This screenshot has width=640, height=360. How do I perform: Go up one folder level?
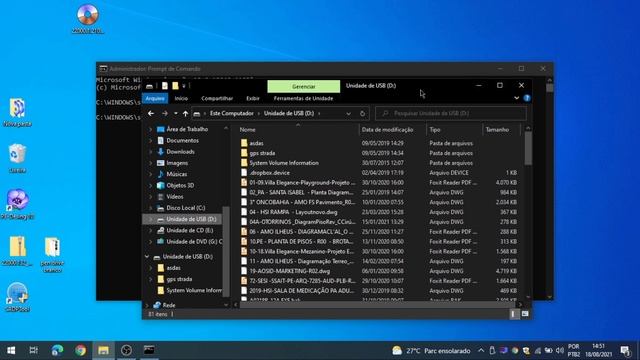186,113
